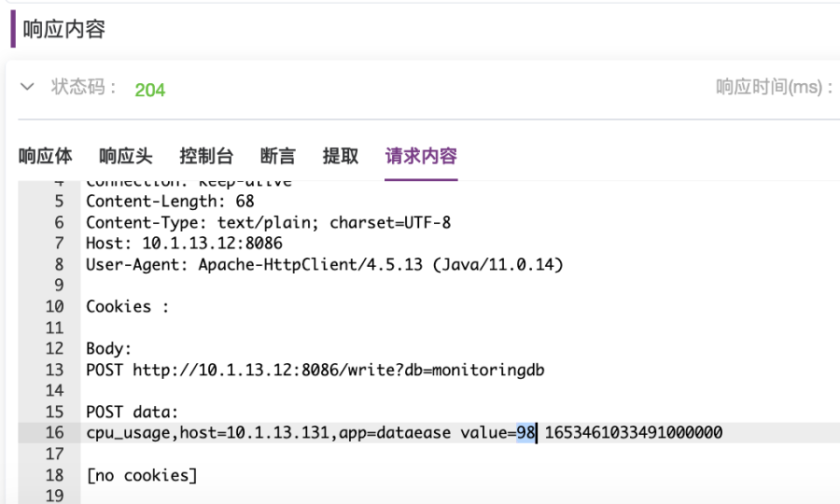Click the Cookies : line in editor

click(x=128, y=307)
